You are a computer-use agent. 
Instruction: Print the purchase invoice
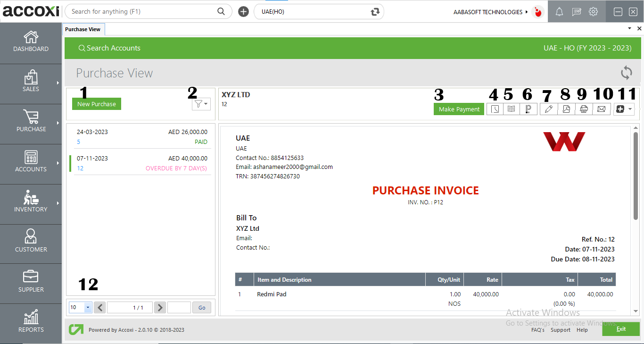click(584, 109)
